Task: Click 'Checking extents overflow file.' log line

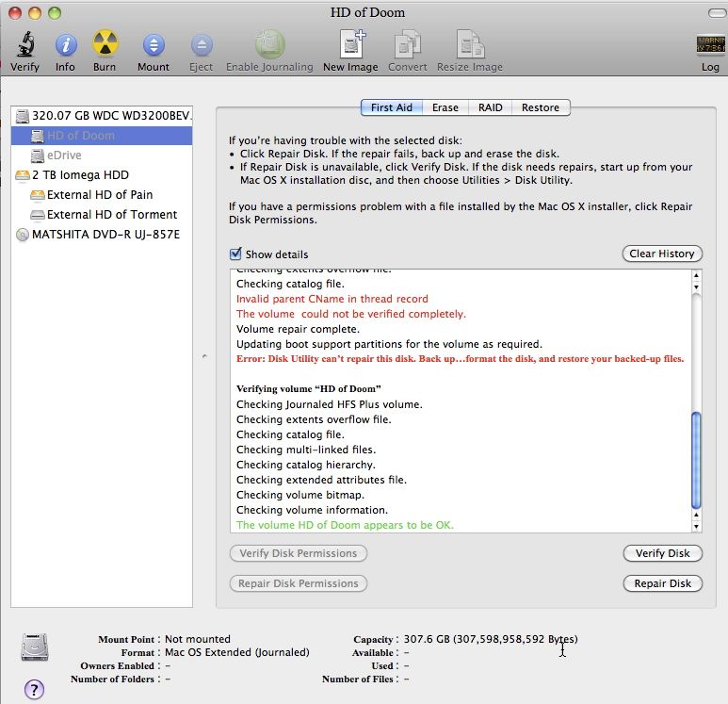Action: [314, 419]
